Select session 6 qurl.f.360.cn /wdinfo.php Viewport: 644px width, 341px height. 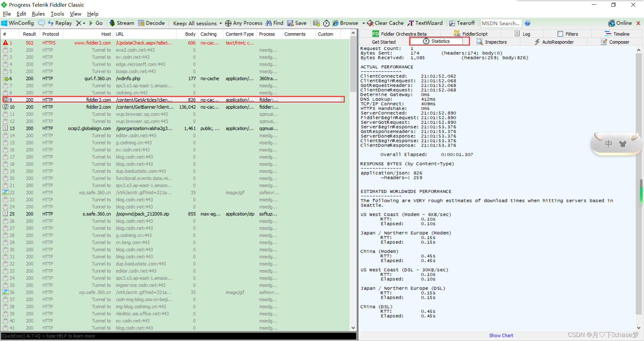(x=175, y=78)
